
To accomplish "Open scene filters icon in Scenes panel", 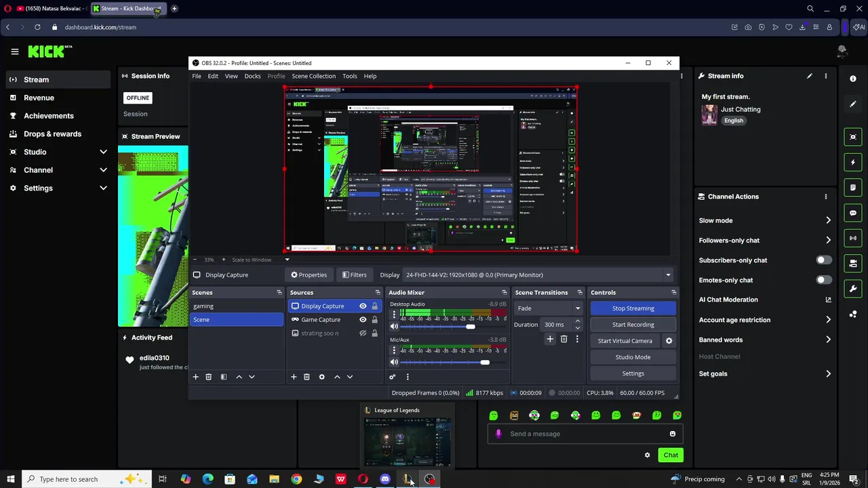I will 223,377.
